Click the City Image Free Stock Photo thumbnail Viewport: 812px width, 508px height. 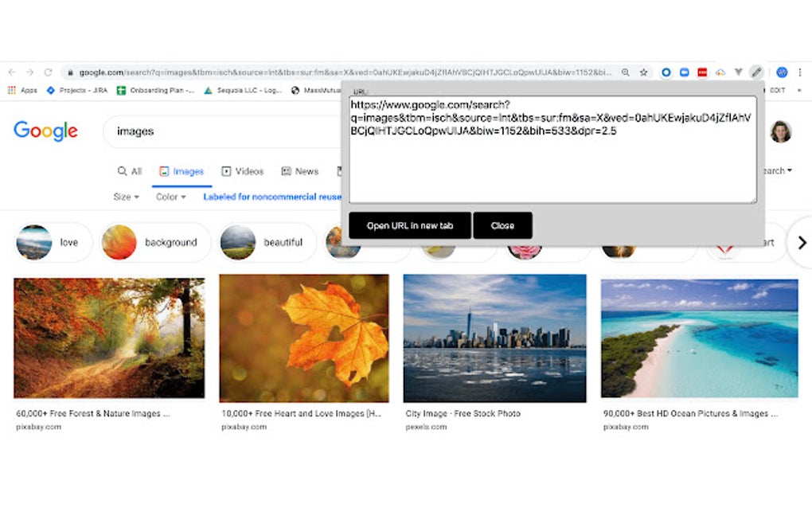click(495, 338)
